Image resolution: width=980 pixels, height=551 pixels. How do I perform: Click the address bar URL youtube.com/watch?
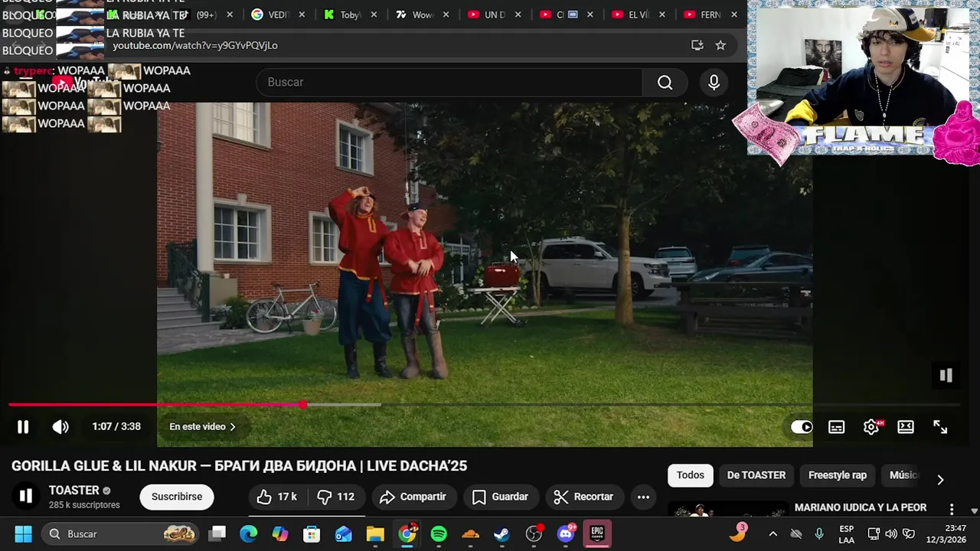(x=195, y=45)
